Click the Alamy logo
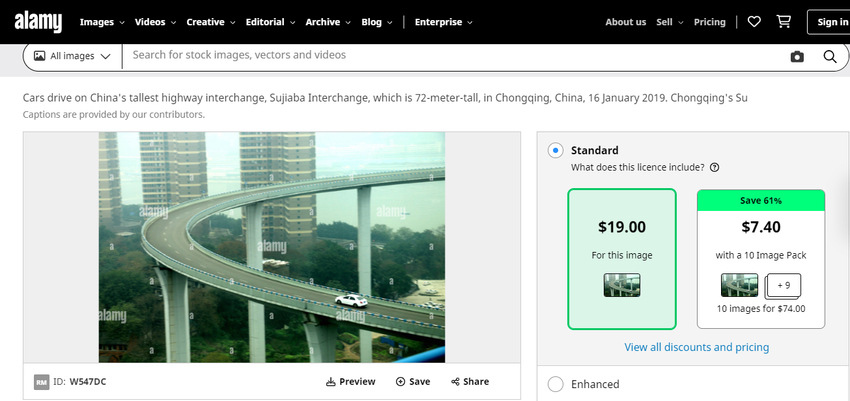The height and width of the screenshot is (401, 850). 38,22
